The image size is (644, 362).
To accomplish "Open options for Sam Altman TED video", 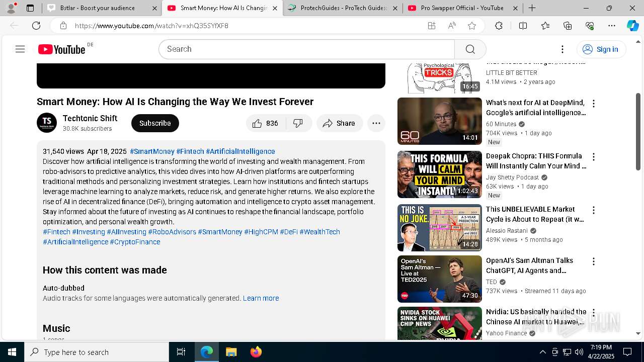I will tap(594, 261).
